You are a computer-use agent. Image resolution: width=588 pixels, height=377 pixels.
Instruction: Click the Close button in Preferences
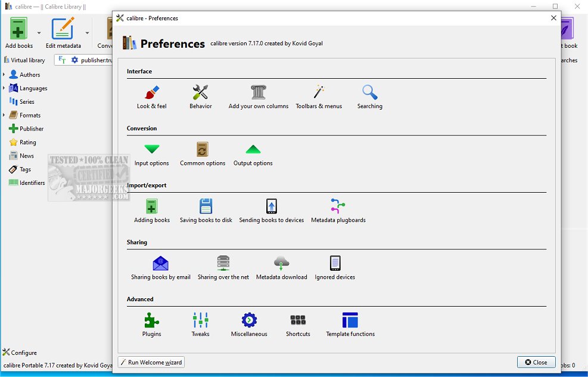pyautogui.click(x=536, y=362)
